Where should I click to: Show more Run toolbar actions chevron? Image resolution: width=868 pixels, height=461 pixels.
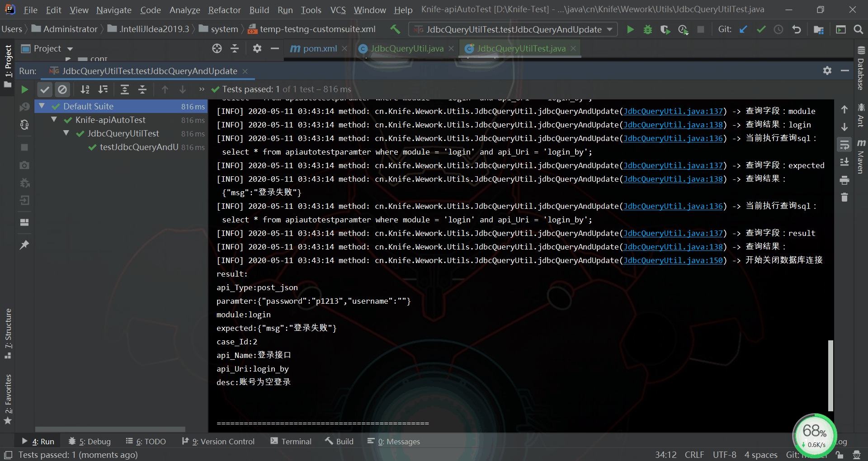pyautogui.click(x=202, y=89)
